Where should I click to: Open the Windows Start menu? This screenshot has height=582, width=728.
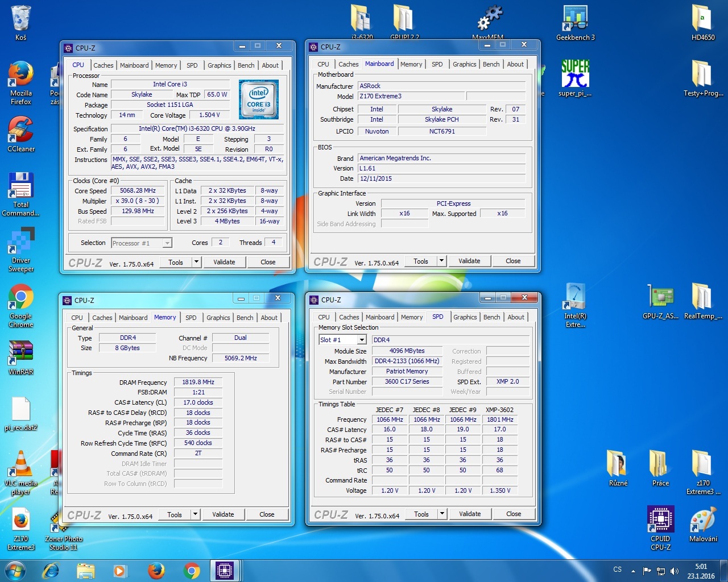pyautogui.click(x=15, y=571)
